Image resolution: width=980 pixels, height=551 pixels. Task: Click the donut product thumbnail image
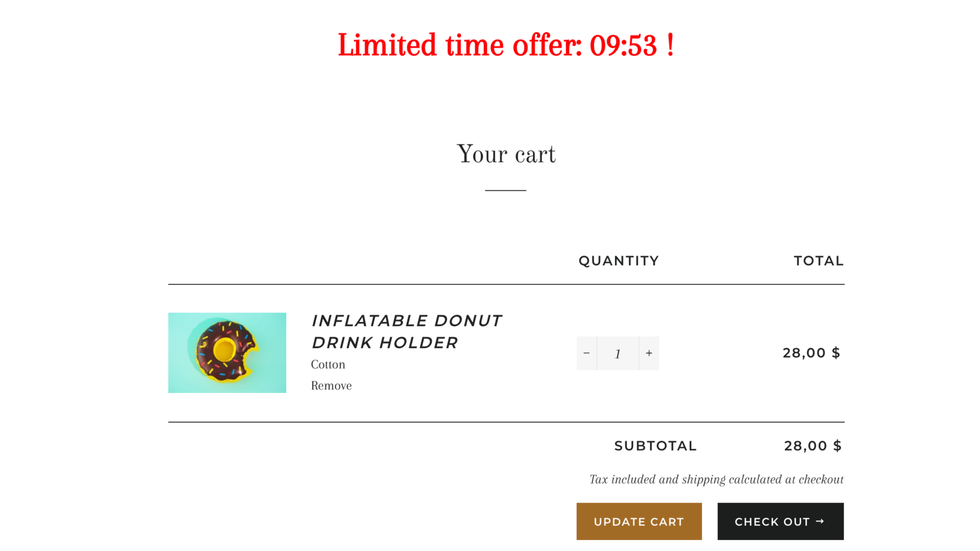click(227, 353)
